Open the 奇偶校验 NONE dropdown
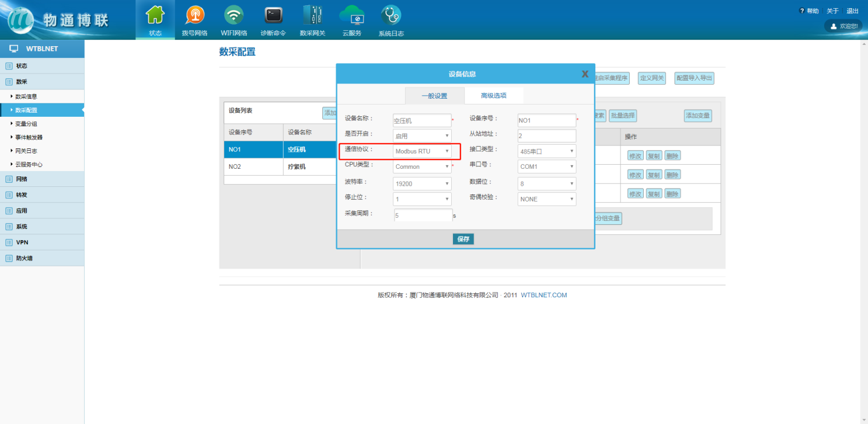Image resolution: width=868 pixels, height=424 pixels. tap(547, 199)
